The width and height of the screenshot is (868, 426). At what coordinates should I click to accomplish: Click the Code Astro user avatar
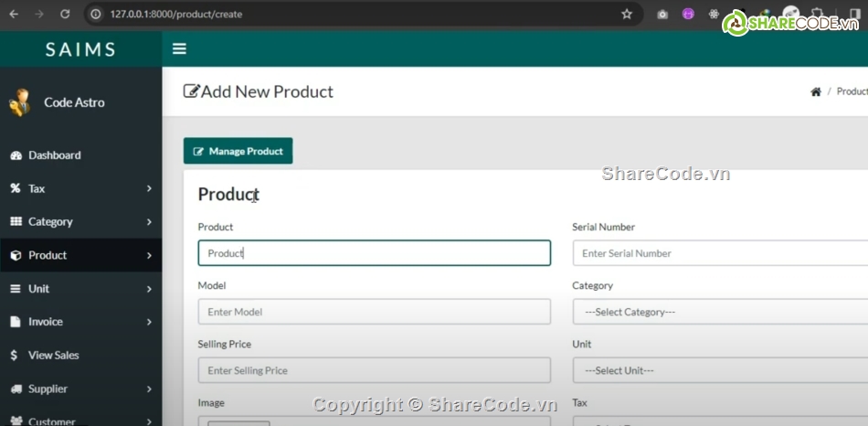19,102
